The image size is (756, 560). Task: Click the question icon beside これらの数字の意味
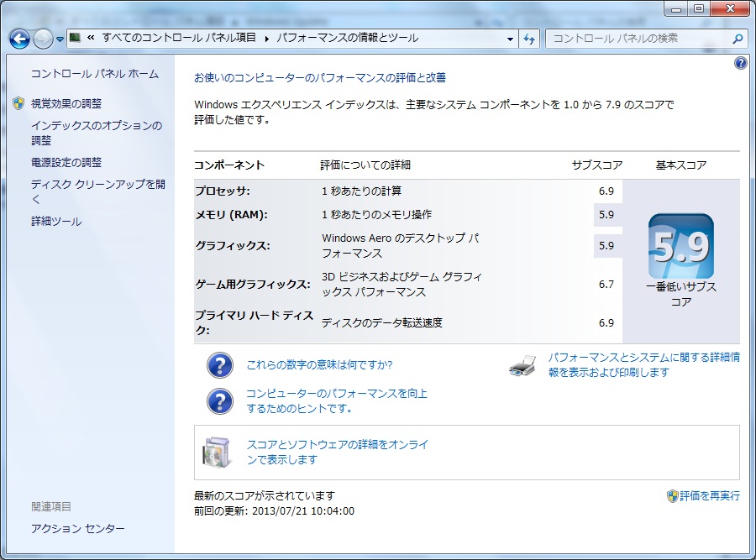tap(220, 365)
